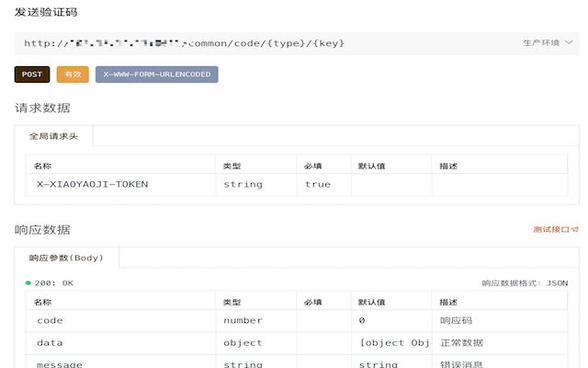Click the 响应数据 section heading

42,230
